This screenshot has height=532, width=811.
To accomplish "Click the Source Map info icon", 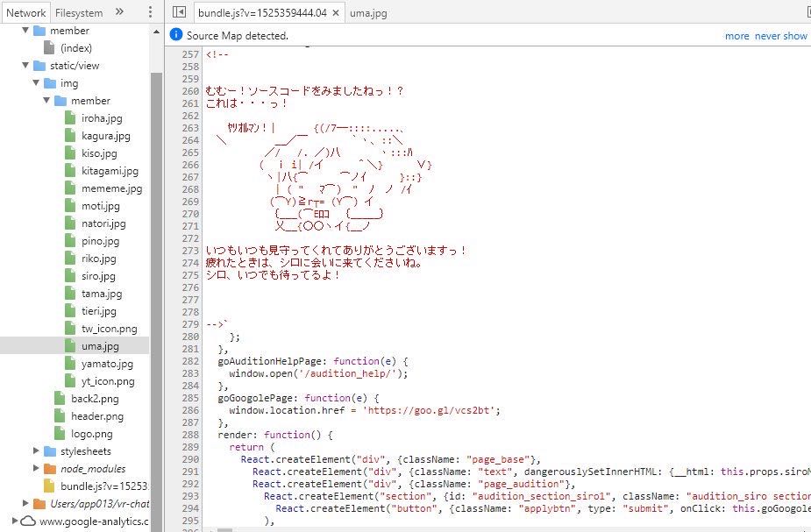I will point(175,35).
